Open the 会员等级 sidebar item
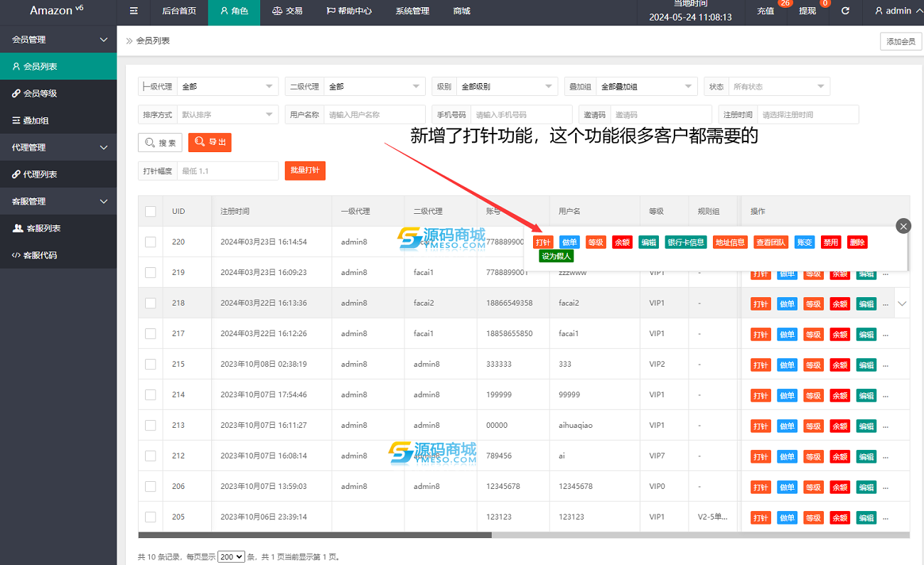Screen dimensions: 924x565 click(58, 93)
